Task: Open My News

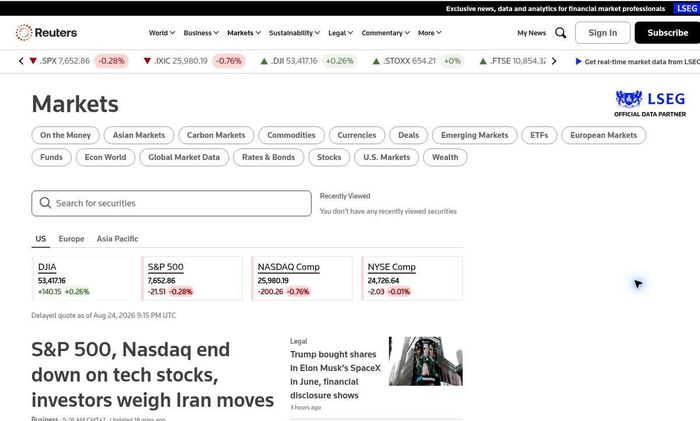Action: [x=531, y=33]
